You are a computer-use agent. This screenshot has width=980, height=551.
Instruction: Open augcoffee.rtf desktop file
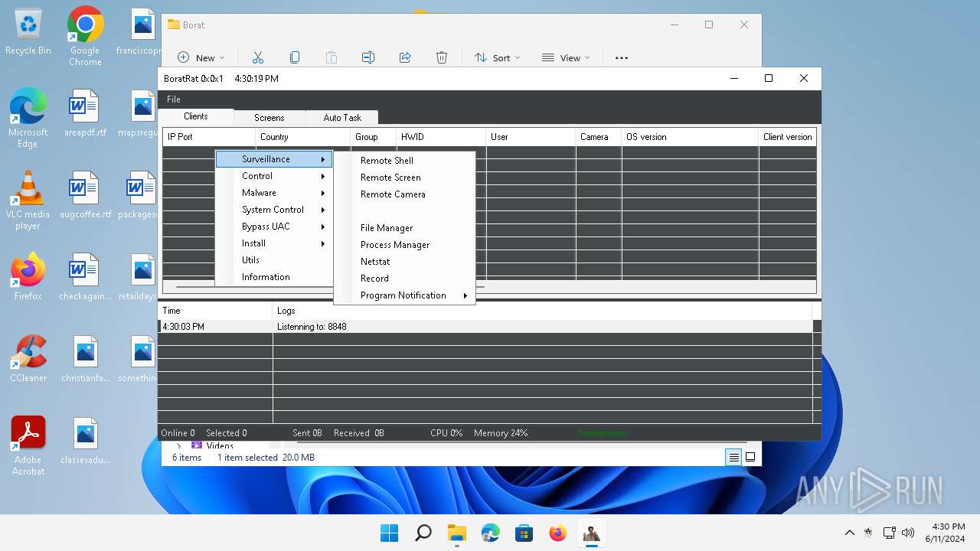[x=85, y=195]
